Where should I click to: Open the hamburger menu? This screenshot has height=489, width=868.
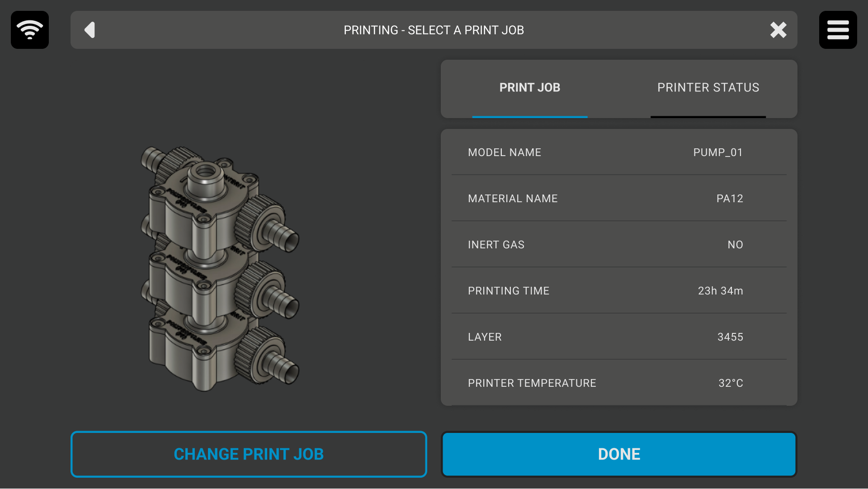[x=838, y=30]
